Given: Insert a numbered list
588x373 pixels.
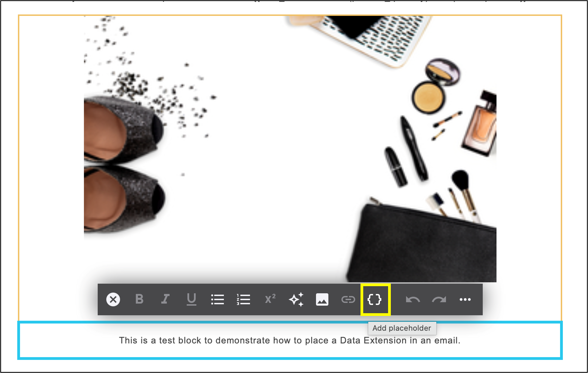Looking at the screenshot, I should pos(243,300).
